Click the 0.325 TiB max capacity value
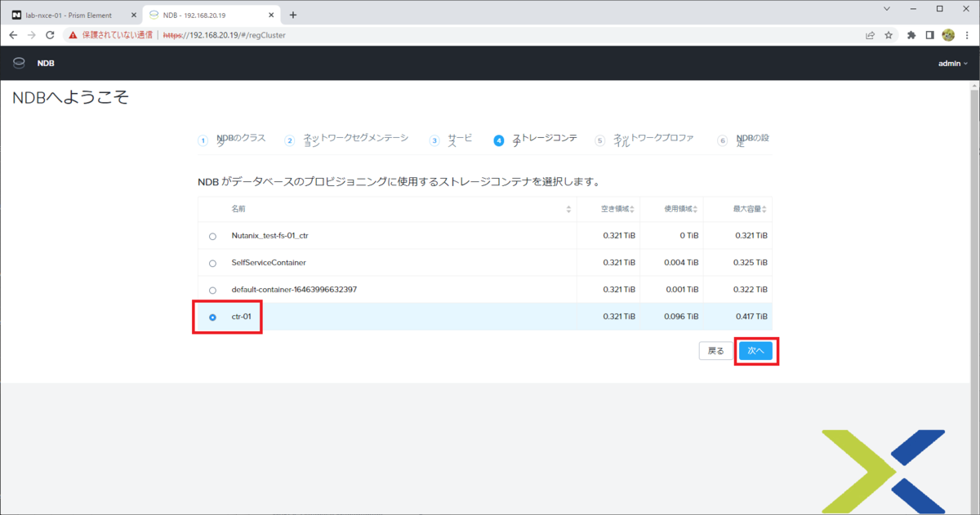This screenshot has height=515, width=980. coord(751,263)
